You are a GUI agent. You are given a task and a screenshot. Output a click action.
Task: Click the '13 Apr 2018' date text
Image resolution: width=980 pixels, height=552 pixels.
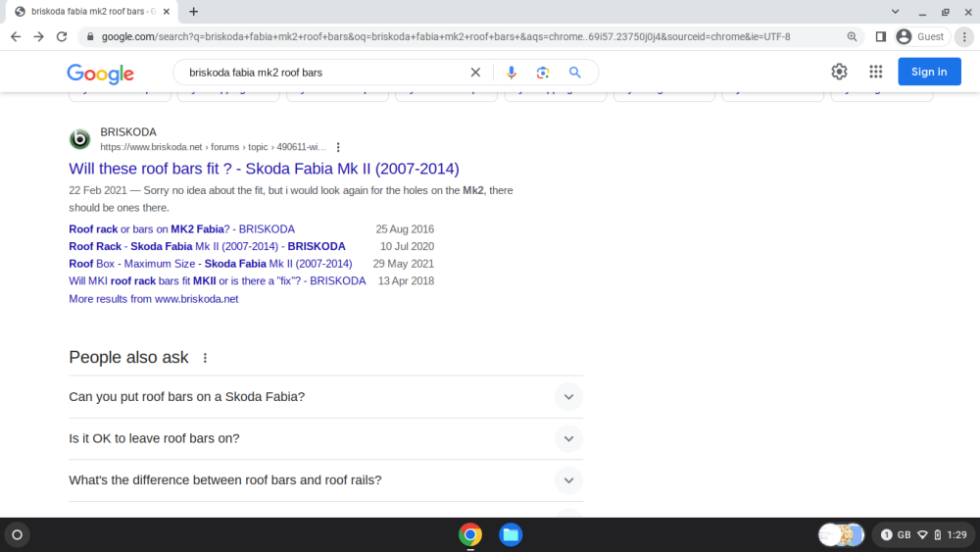pos(407,281)
